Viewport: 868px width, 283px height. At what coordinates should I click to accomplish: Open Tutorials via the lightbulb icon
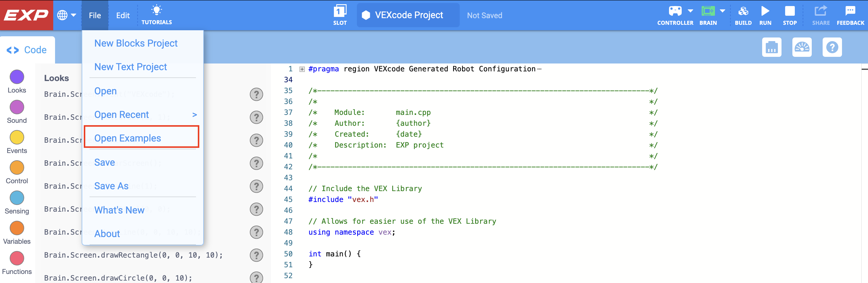coord(156,14)
